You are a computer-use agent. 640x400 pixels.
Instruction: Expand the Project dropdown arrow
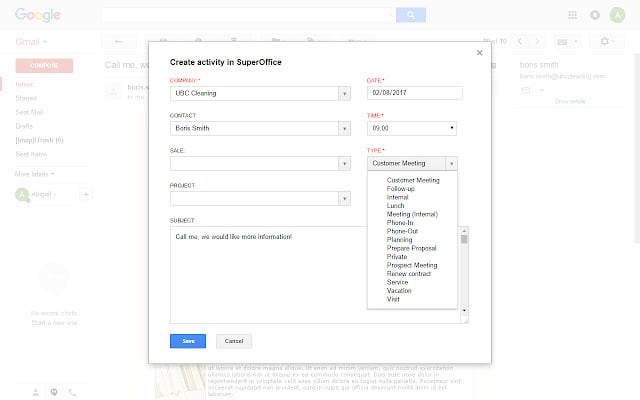coord(344,199)
